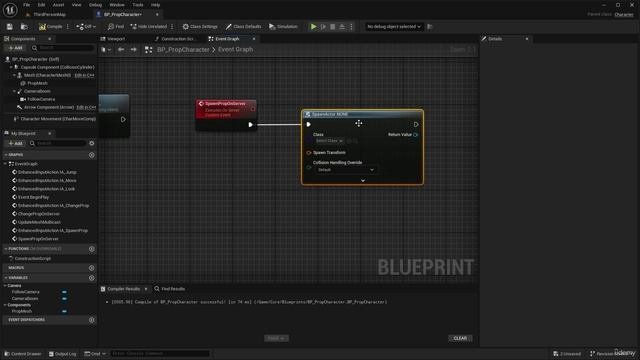Image resolution: width=640 pixels, height=360 pixels.
Task: Click the icon beside debug object selector
Action: (x=430, y=27)
